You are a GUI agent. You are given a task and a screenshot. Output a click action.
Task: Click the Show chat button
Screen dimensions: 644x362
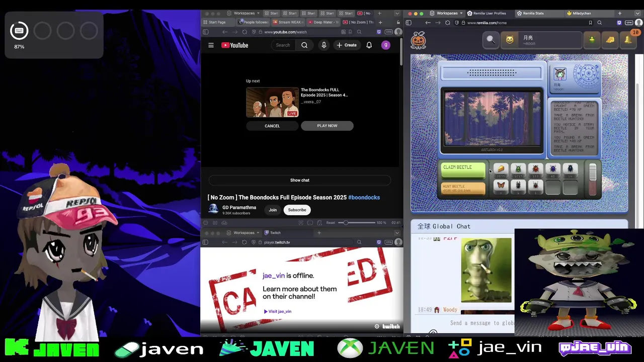tap(300, 180)
